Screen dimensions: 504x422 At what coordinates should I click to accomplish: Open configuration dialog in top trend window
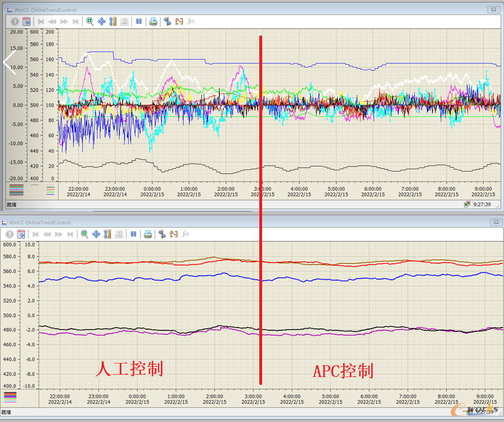[x=26, y=21]
